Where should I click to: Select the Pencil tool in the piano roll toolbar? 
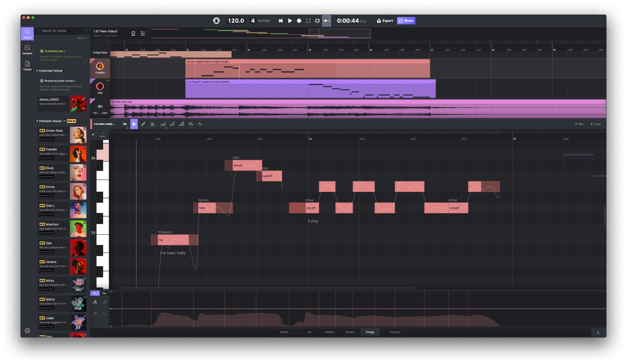pos(143,124)
